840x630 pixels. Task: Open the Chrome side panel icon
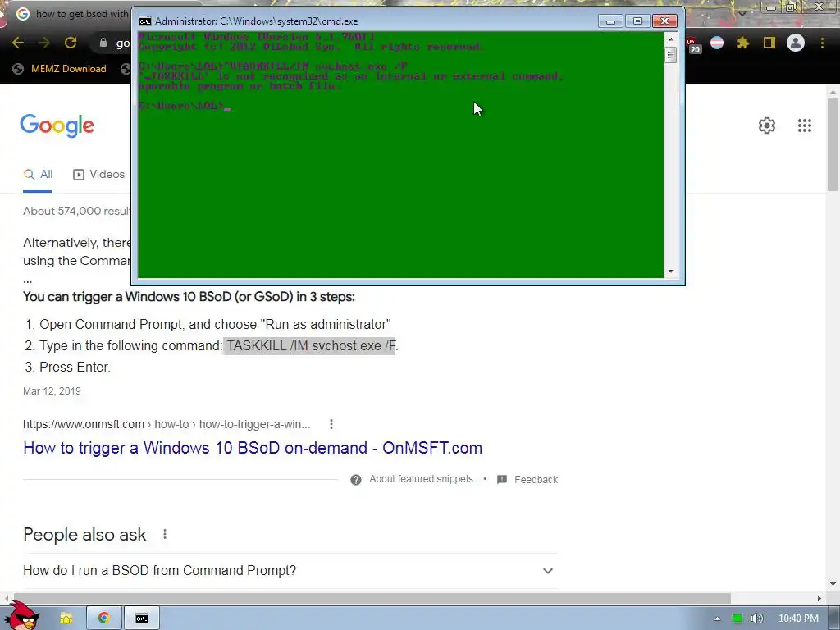[x=769, y=43]
